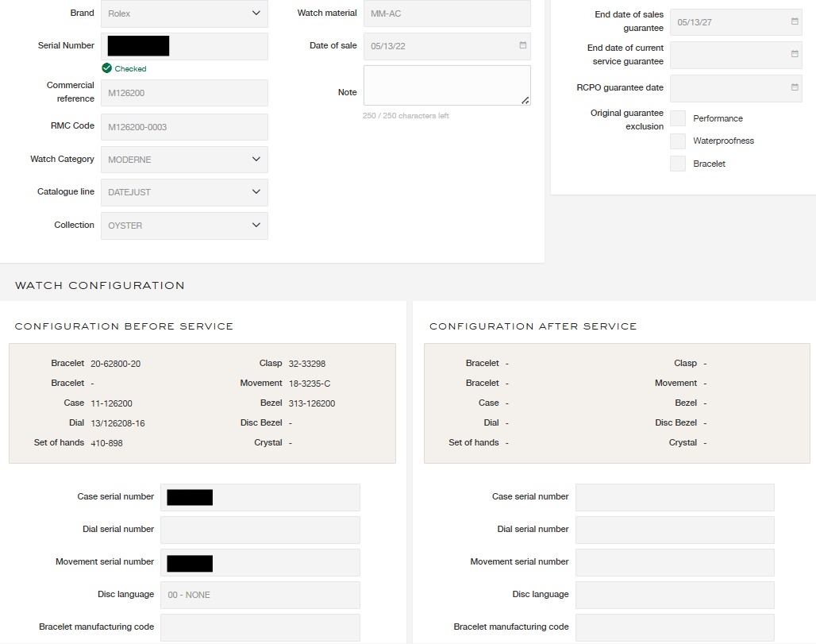
Task: Click after-service Bracelet manufacturing code field
Action: (x=674, y=627)
